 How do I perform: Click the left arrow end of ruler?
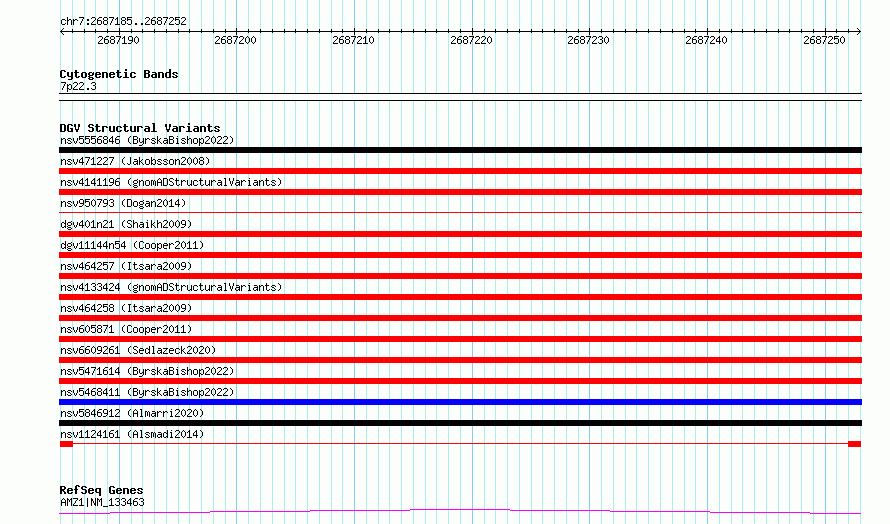click(x=62, y=32)
